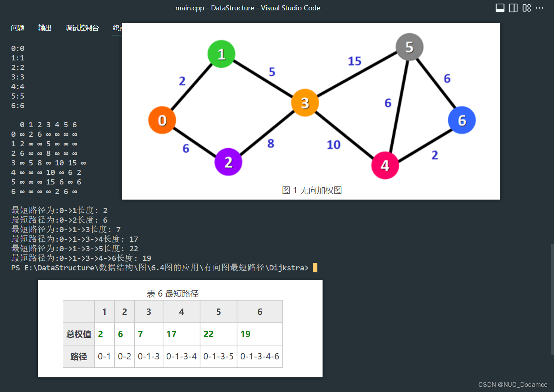Click the PS E:\DataStructure prompt path
Image resolution: width=554 pixels, height=392 pixels.
pyautogui.click(x=160, y=268)
